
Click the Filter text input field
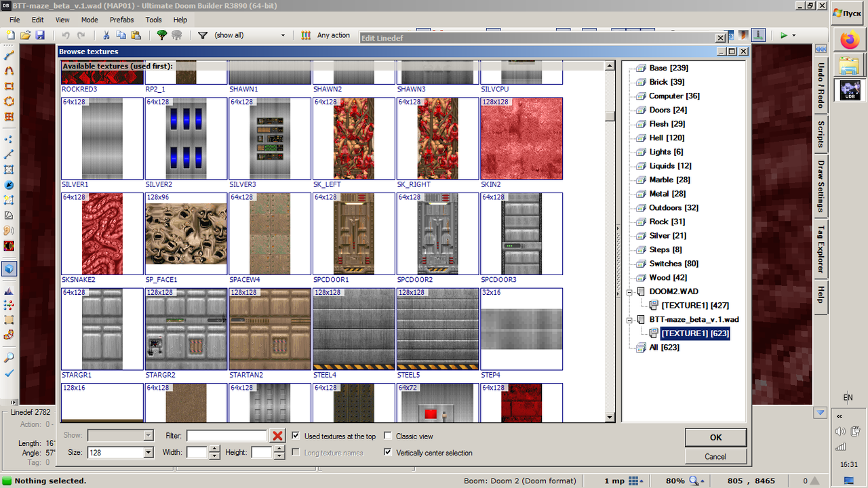click(227, 436)
